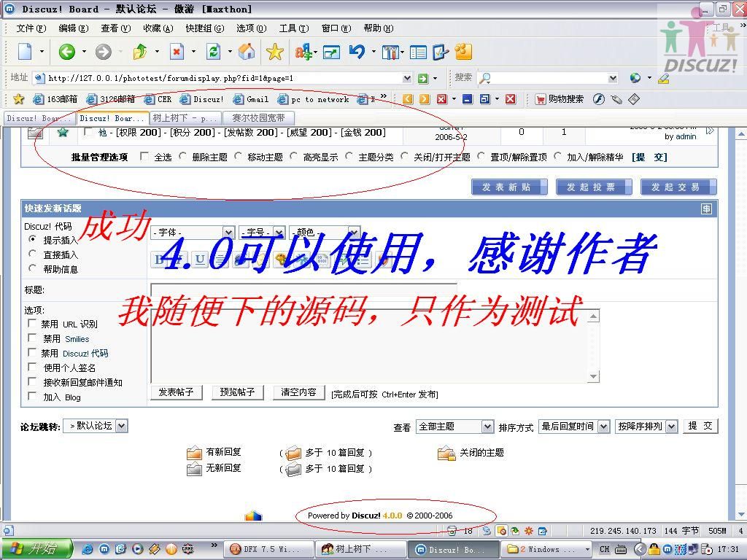Check 禁用 URL 识别 option

click(x=32, y=323)
